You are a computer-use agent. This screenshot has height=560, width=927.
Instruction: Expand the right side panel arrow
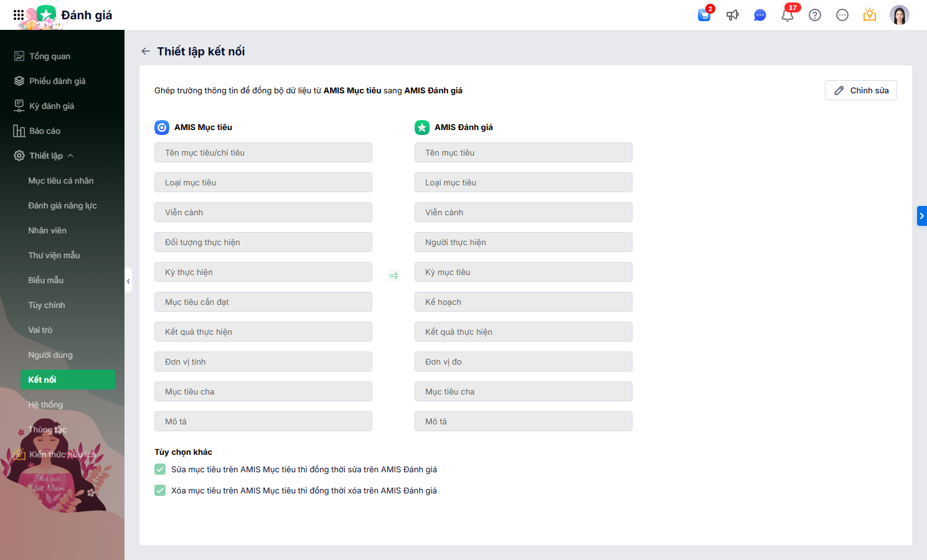921,216
